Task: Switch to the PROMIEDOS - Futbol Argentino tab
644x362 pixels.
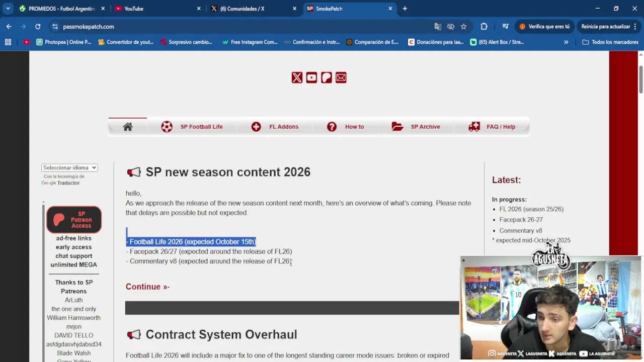Action: [62, 9]
